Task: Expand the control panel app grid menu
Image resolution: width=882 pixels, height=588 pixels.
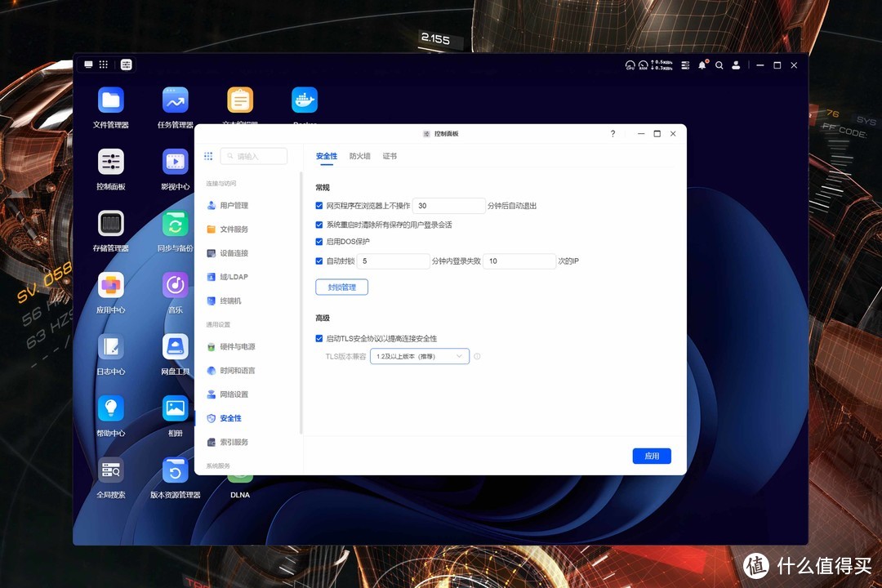Action: 208,156
